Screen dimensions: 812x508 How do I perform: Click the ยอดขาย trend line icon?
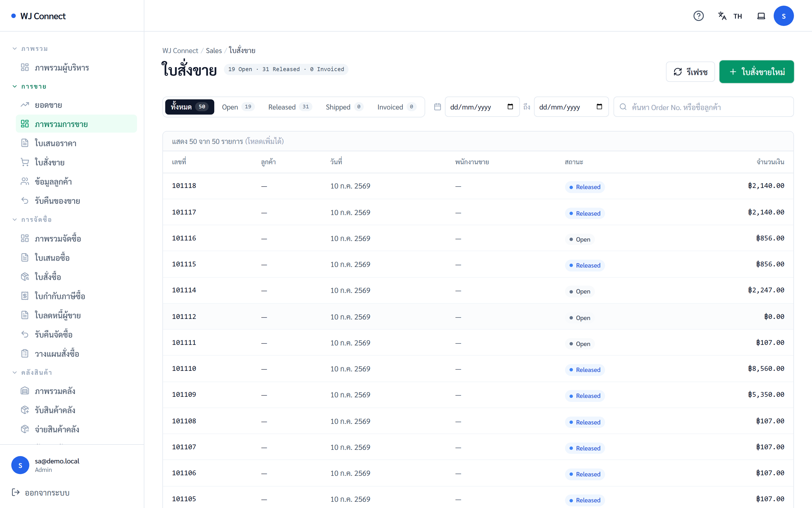tap(25, 105)
